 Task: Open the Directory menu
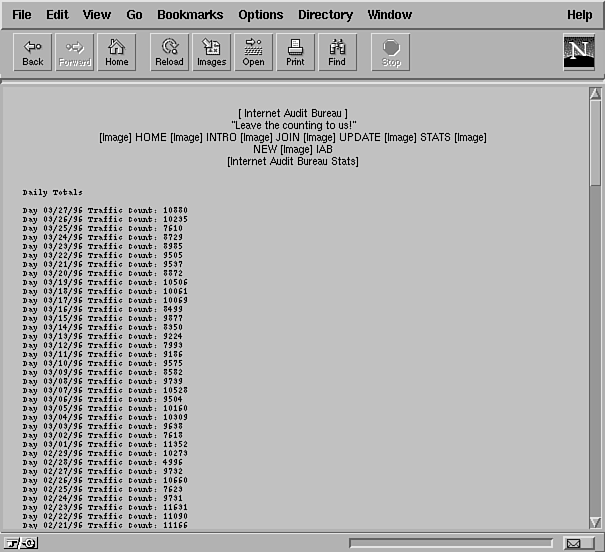click(325, 15)
